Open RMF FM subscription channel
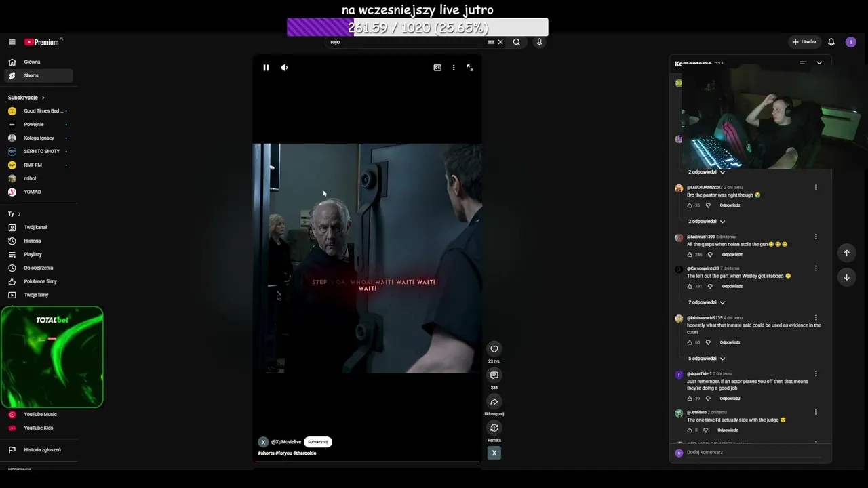 [x=38, y=165]
